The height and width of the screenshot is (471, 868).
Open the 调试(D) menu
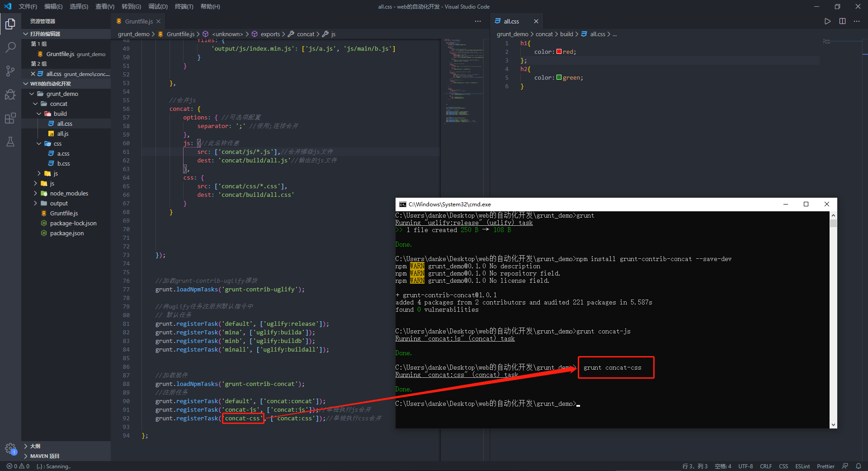[x=158, y=6]
